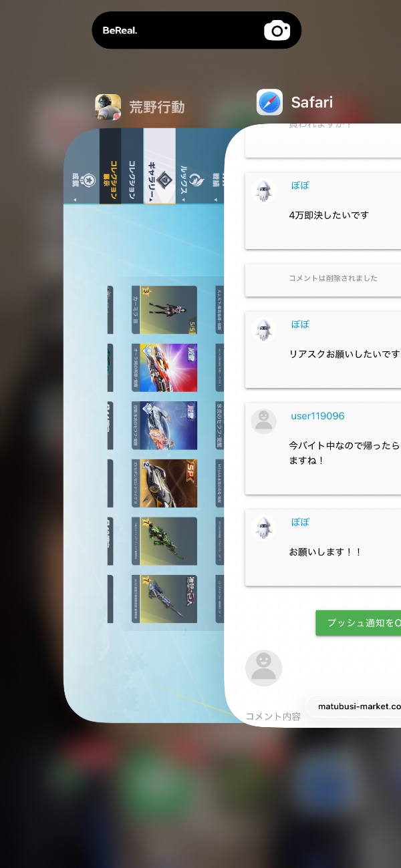Open the ぽぽ username above お願いします！！
This screenshot has width=401, height=868.
300,522
